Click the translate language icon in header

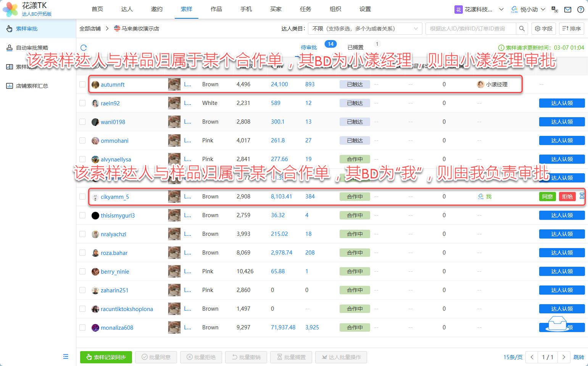click(555, 10)
